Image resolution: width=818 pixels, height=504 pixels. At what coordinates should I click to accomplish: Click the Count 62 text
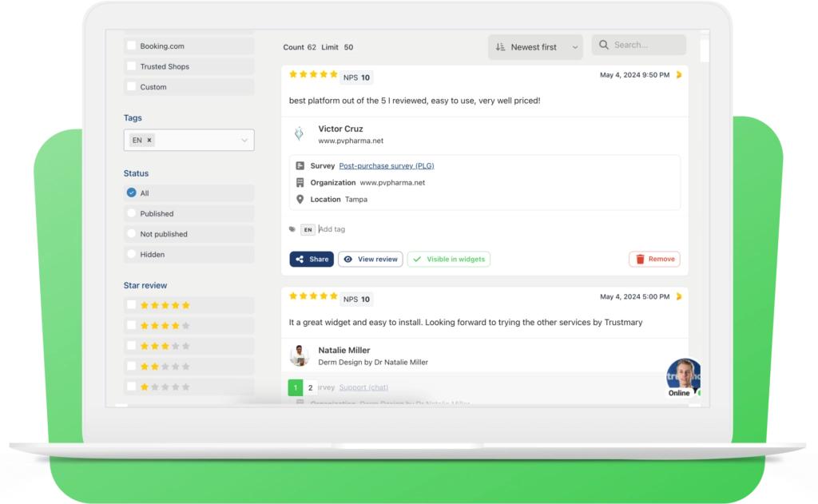coord(300,47)
